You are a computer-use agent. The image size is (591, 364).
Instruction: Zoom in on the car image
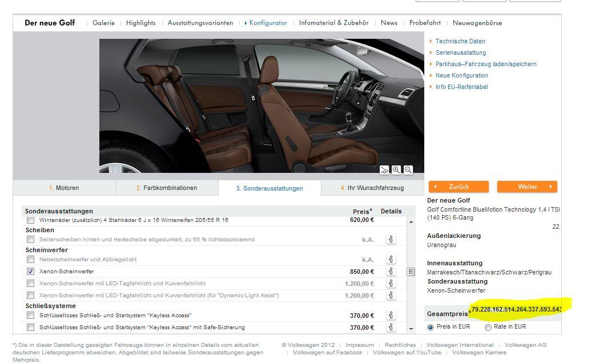396,170
